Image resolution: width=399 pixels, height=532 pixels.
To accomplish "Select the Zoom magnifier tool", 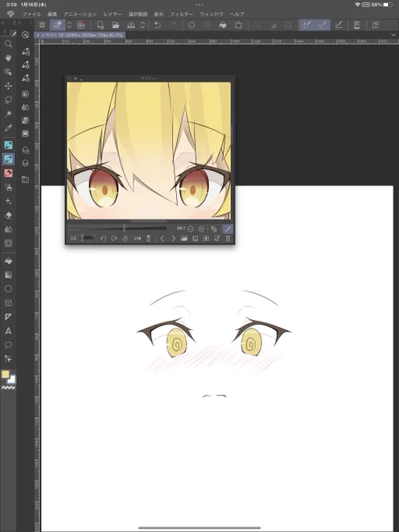I will coord(9,44).
